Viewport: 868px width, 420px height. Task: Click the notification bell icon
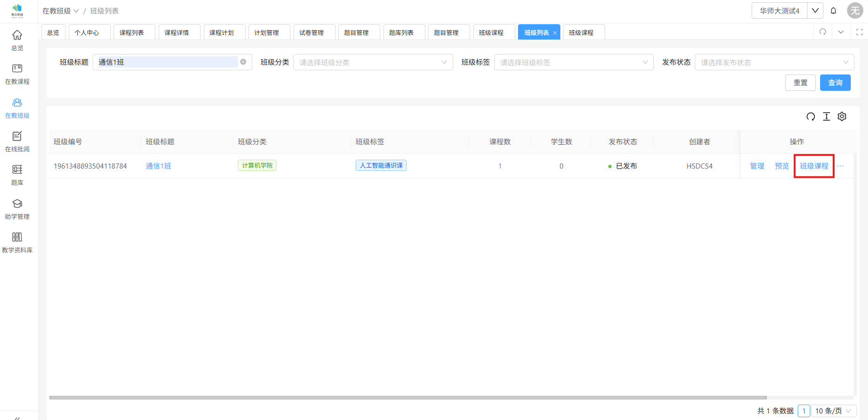(834, 11)
